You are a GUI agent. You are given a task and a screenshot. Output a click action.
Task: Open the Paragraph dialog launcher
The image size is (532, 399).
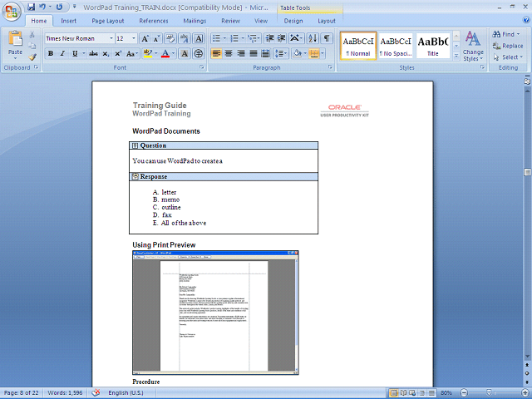[x=330, y=67]
